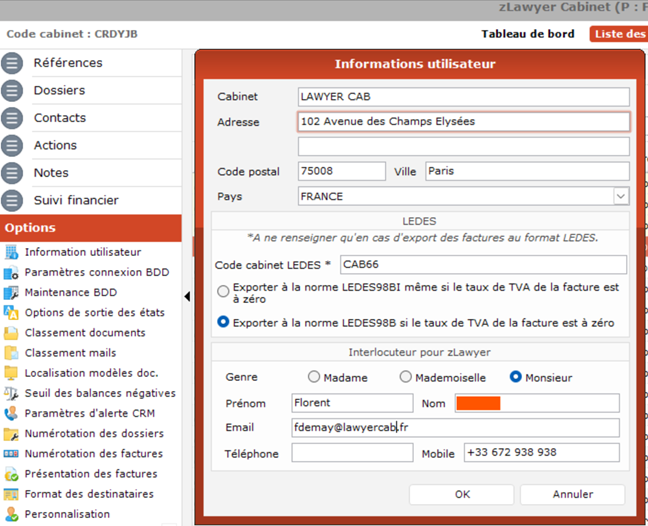Viewport: 648px width, 526px height.
Task: Click the Paramètres d'alerte CRM icon
Action: point(11,413)
